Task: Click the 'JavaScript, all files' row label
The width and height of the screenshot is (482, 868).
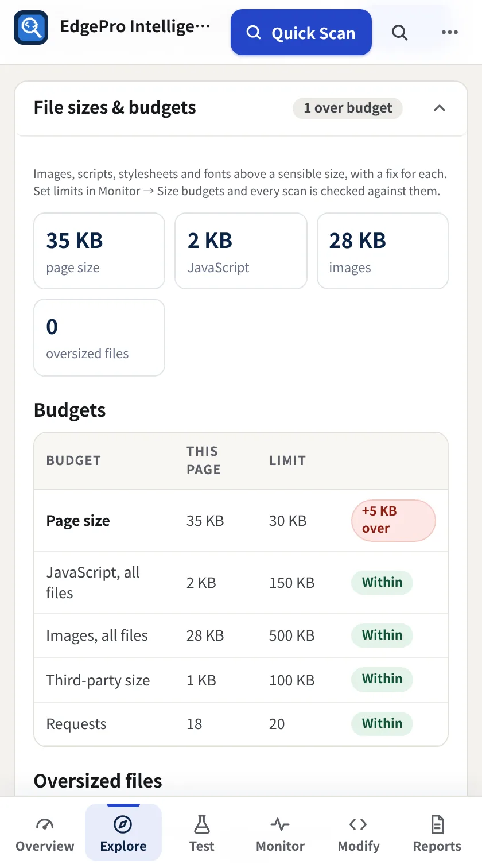Action: pyautogui.click(x=93, y=583)
